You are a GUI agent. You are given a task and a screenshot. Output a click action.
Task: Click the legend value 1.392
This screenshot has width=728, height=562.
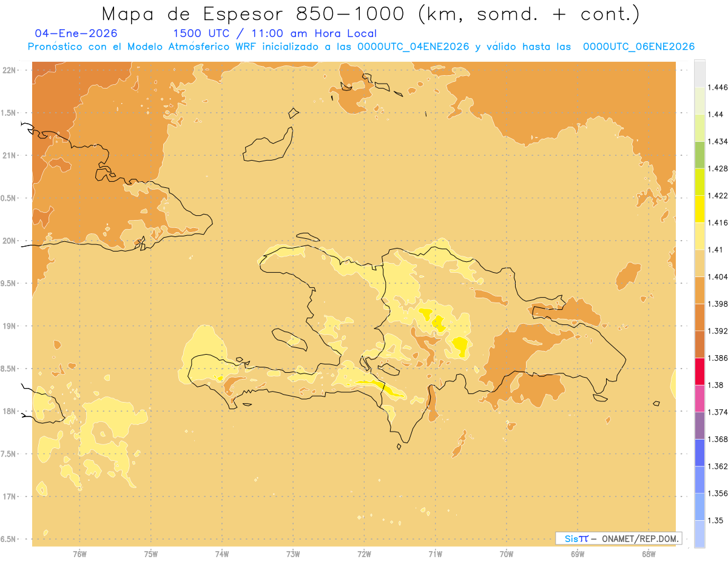click(x=717, y=331)
